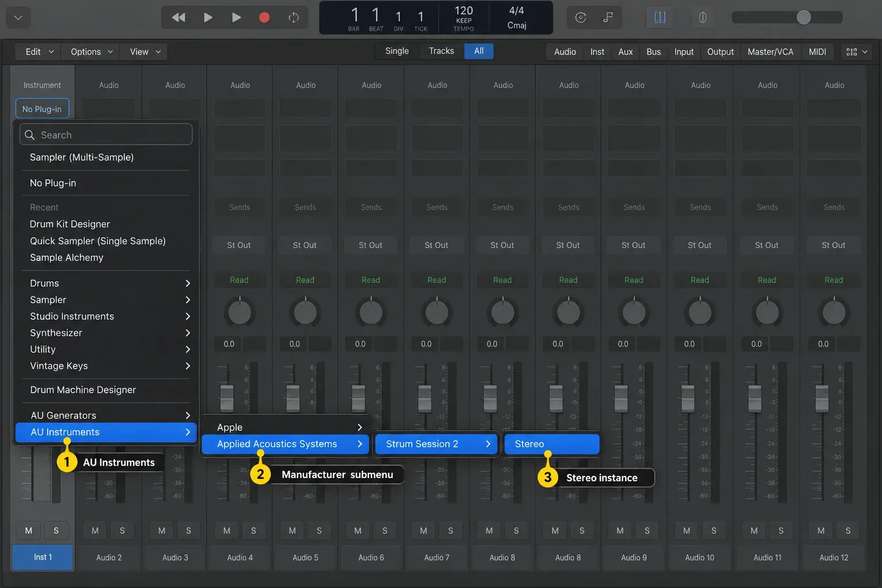
Task: Start playback with the Play button
Action: pyautogui.click(x=236, y=18)
